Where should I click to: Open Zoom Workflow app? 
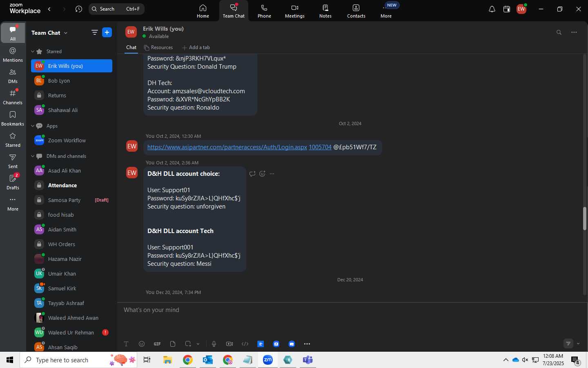(71, 140)
